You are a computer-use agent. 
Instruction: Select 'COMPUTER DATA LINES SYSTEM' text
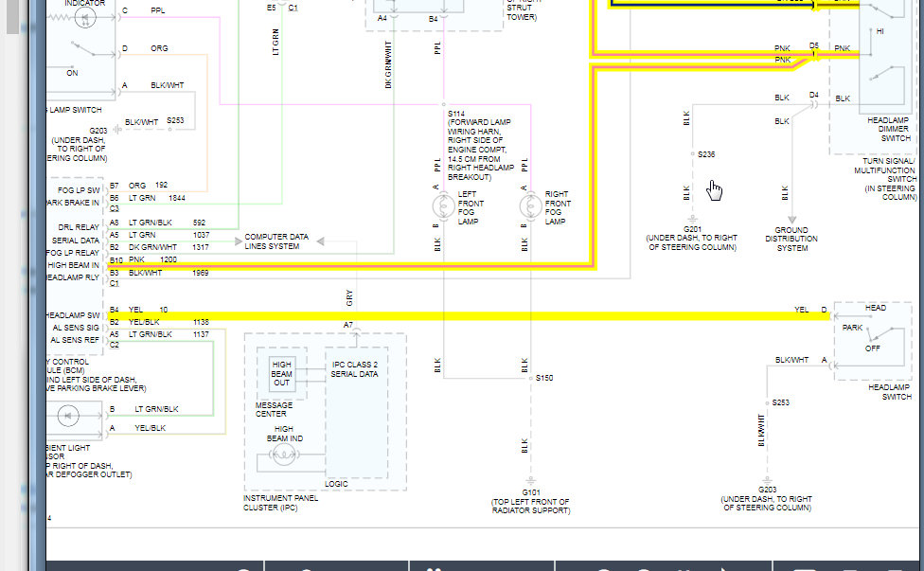pyautogui.click(x=276, y=241)
